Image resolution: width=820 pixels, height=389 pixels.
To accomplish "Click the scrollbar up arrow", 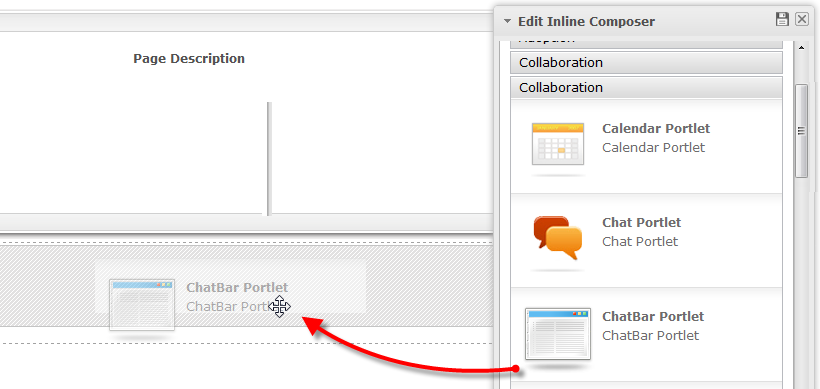I will point(801,48).
